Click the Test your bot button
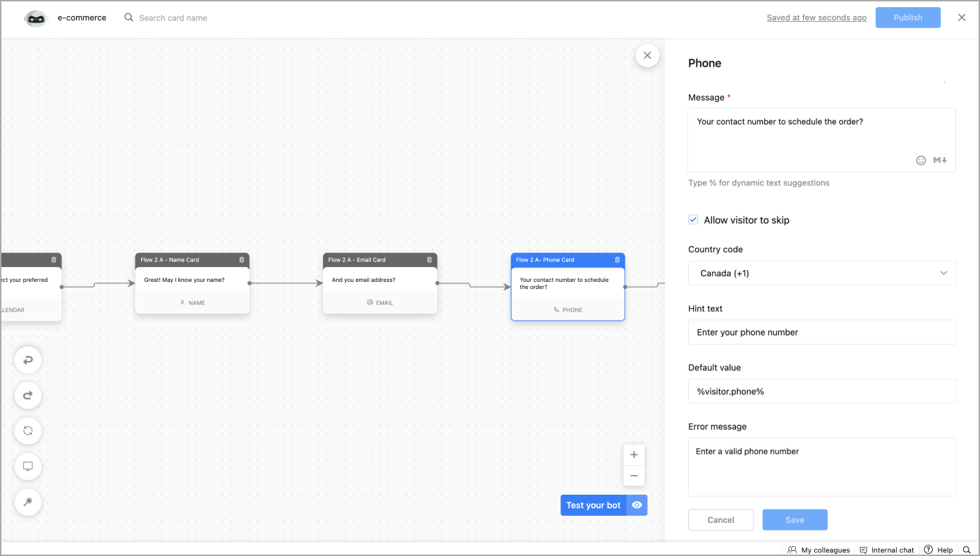Image resolution: width=980 pixels, height=556 pixels. click(593, 505)
